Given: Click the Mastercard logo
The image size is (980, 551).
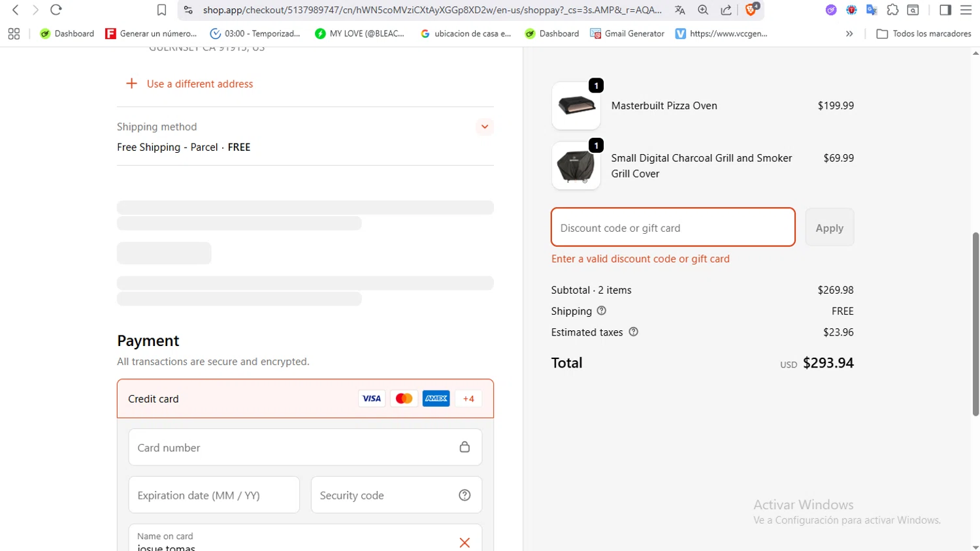Looking at the screenshot, I should tap(404, 398).
